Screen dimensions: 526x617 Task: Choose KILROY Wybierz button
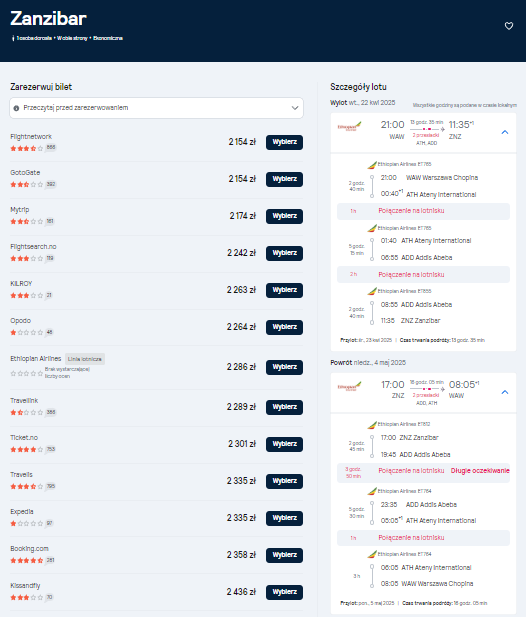[284, 290]
